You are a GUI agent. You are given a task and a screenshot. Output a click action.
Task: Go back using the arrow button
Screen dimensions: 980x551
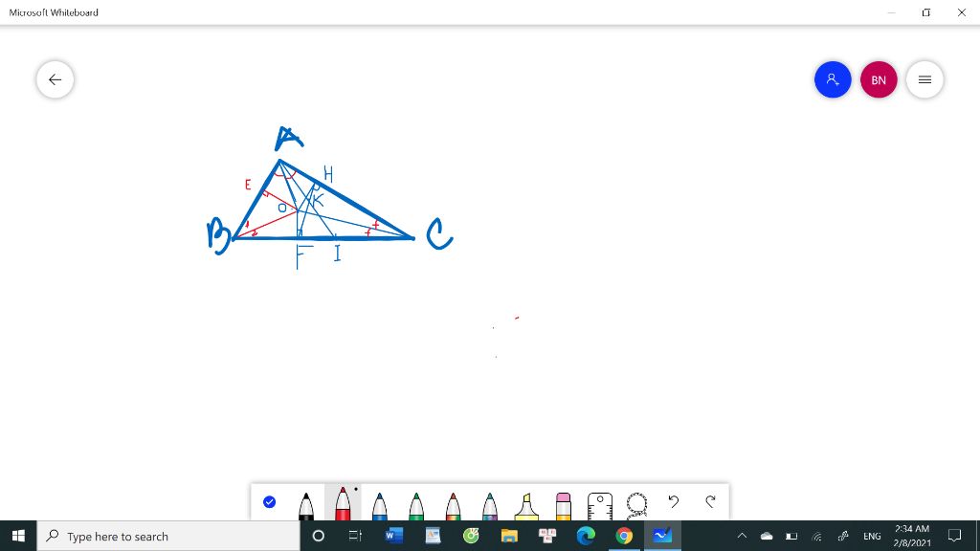55,79
